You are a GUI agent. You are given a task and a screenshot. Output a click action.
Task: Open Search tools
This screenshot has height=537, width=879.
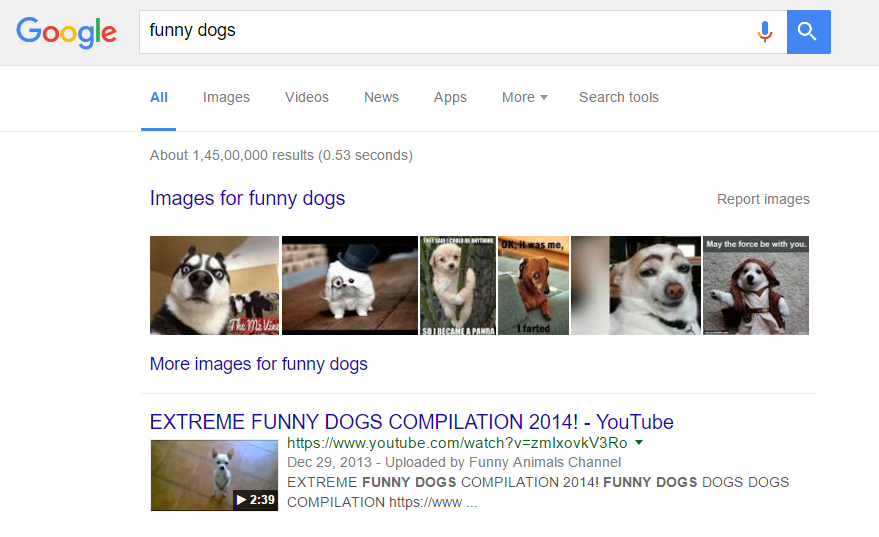(x=619, y=98)
